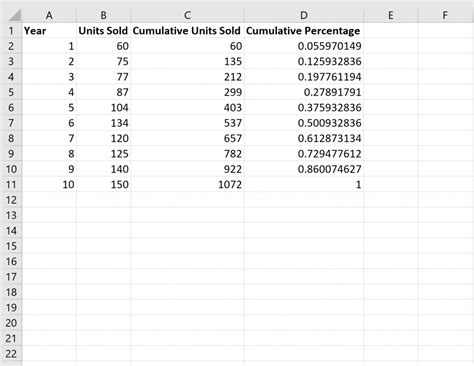The width and height of the screenshot is (474, 366).
Task: Select the cell containing 1072
Action: [187, 184]
